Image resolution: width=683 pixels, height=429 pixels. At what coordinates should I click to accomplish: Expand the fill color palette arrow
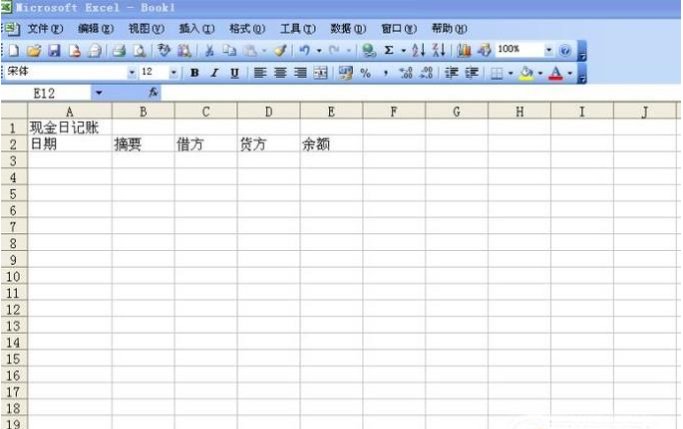point(540,73)
